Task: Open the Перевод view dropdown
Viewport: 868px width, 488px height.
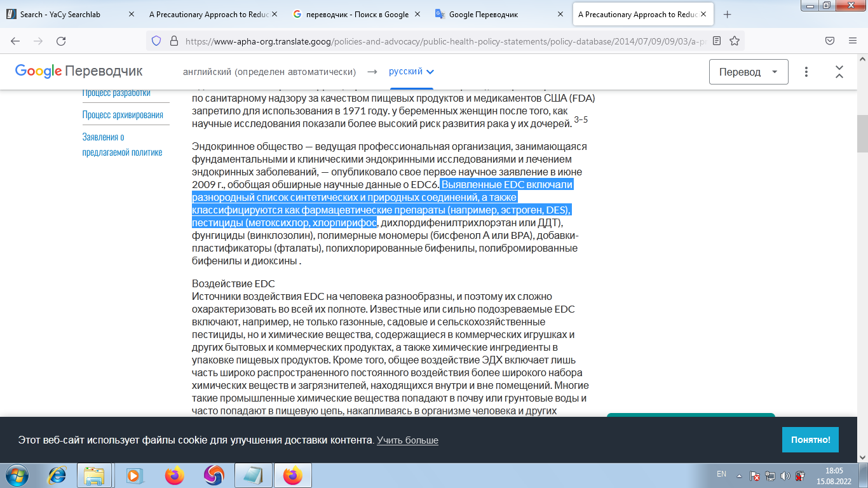Action: 749,72
